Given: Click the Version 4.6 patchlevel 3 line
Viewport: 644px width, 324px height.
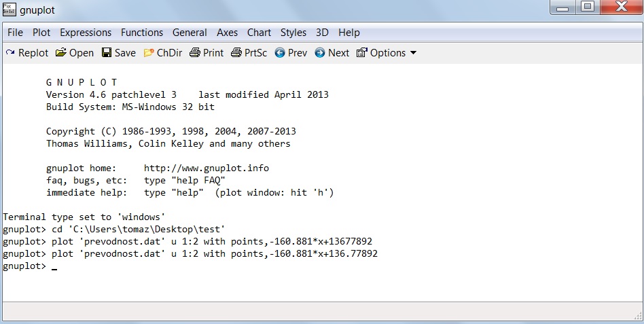Looking at the screenshot, I should pyautogui.click(x=187, y=95).
